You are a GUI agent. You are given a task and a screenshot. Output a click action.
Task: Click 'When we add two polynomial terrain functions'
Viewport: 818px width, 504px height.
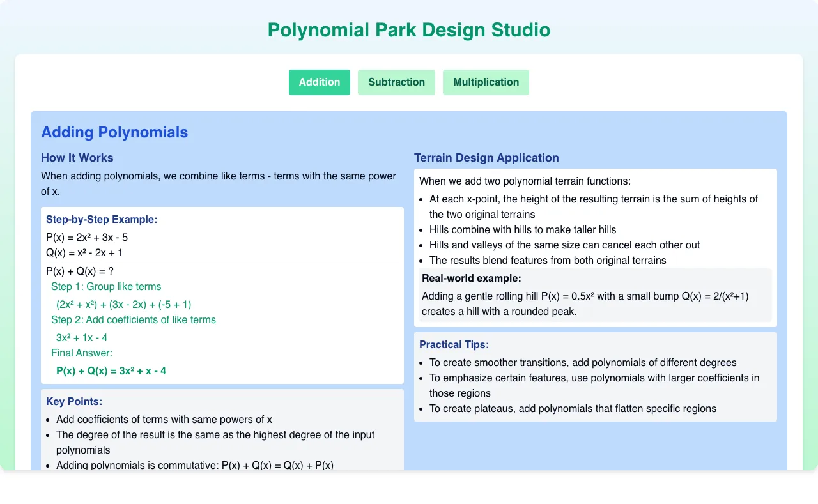525,181
